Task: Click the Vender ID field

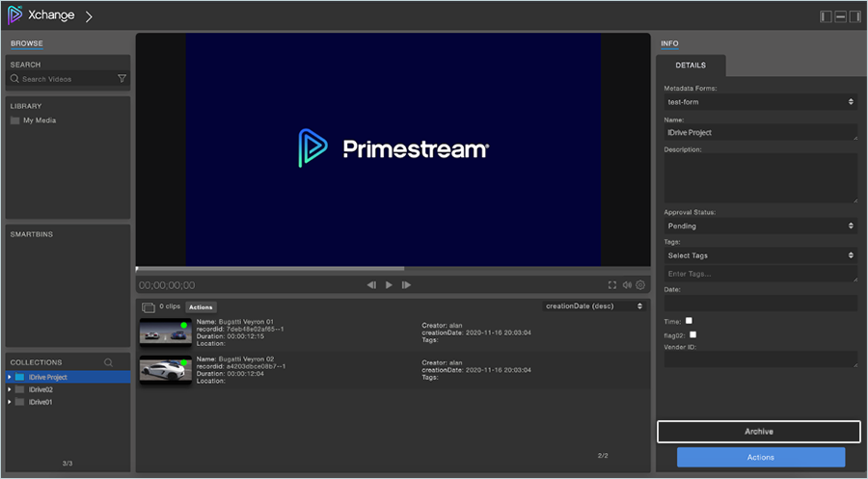Action: (761, 359)
